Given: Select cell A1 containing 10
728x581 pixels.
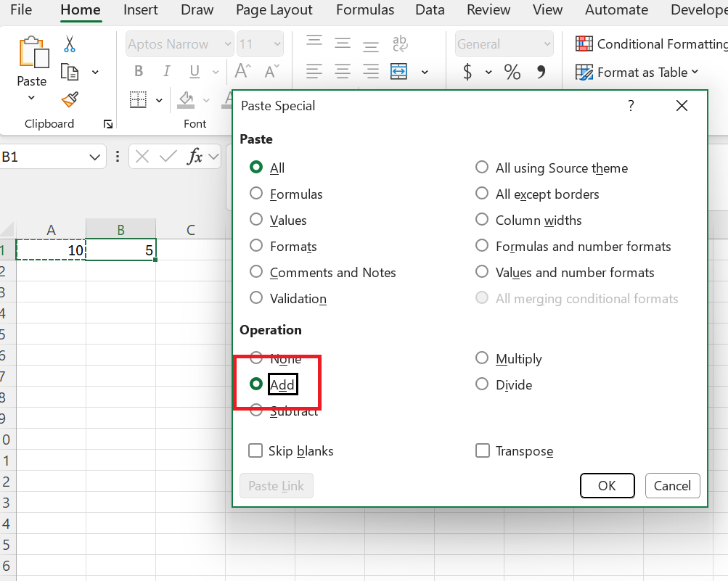Looking at the screenshot, I should point(51,250).
